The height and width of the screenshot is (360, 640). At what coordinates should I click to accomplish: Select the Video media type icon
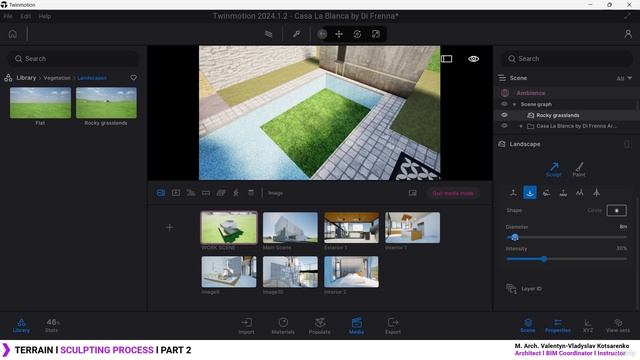click(x=176, y=193)
